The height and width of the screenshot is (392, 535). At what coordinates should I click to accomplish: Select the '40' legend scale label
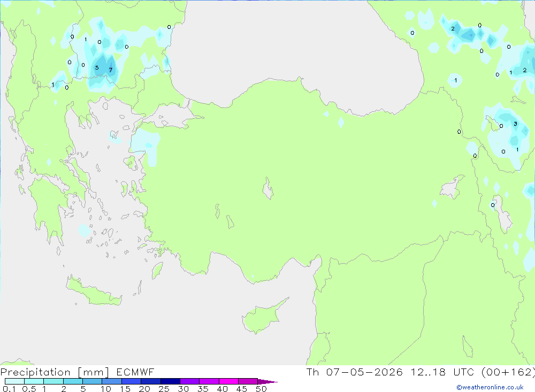[223, 389]
